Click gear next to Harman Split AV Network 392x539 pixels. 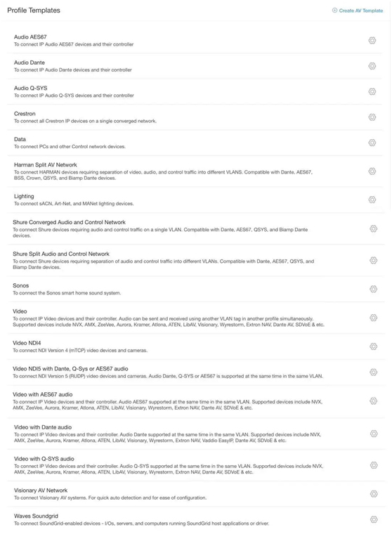coord(372,171)
